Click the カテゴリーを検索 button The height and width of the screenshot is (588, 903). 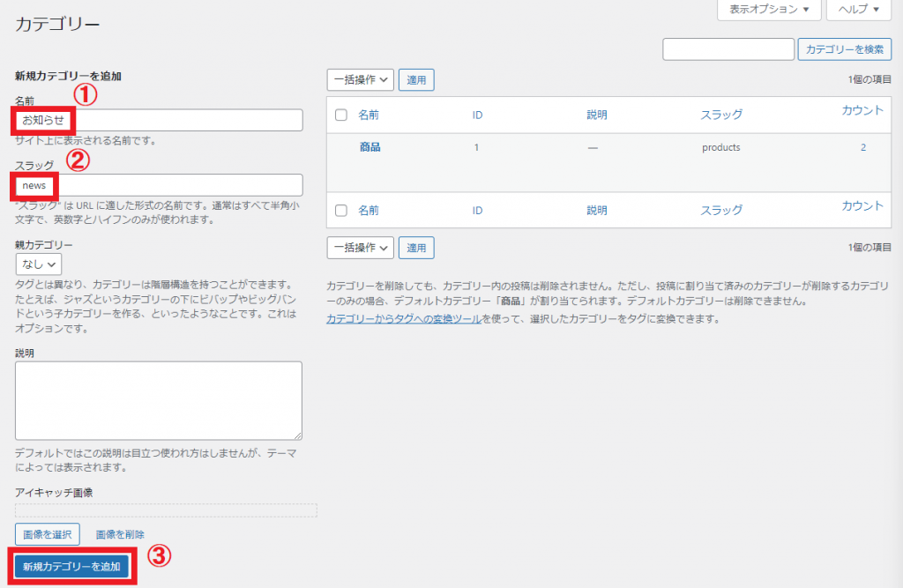tap(844, 49)
